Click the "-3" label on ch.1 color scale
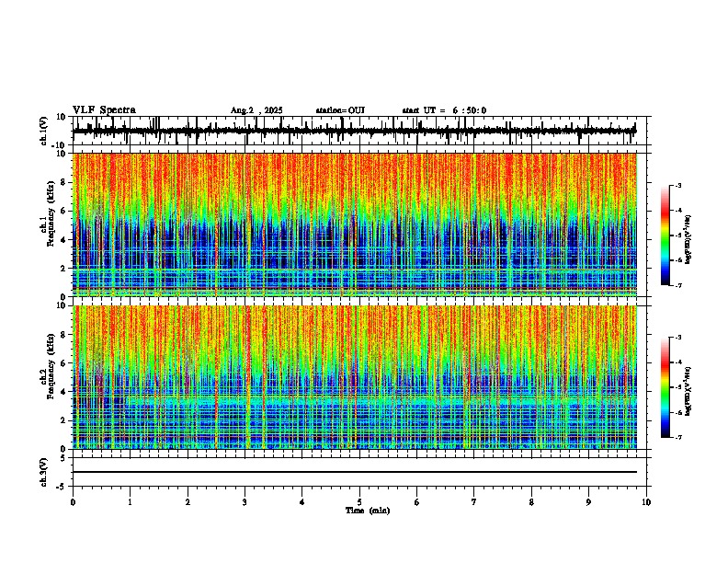This screenshot has width=728, height=563. coord(678,185)
